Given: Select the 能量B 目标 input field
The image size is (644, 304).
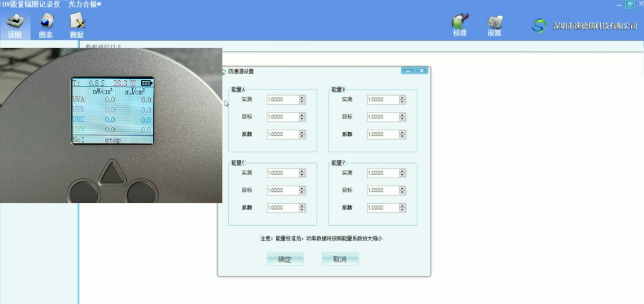Looking at the screenshot, I should [x=383, y=117].
